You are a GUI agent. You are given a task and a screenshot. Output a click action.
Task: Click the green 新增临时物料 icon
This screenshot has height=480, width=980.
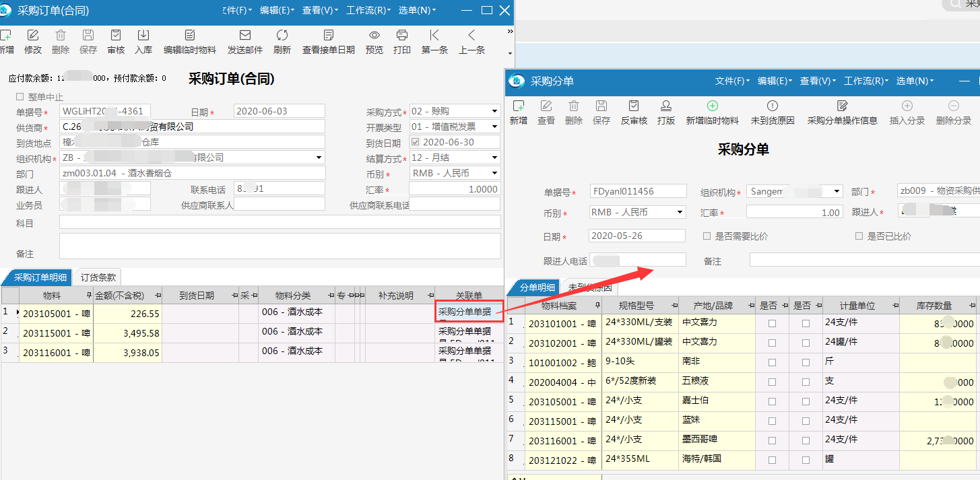[713, 106]
